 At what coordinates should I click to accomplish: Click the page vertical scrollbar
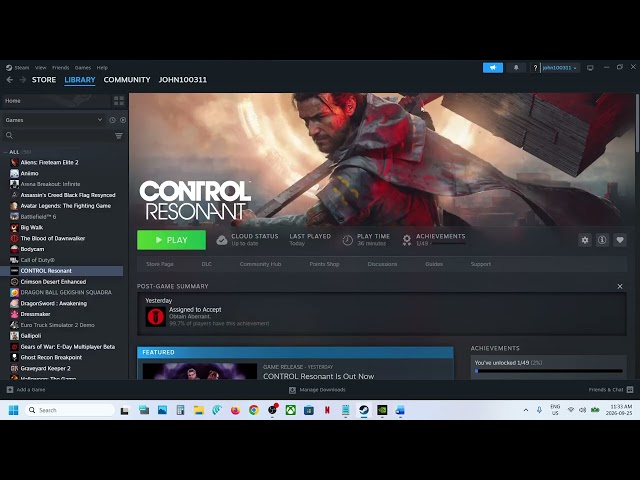[x=637, y=122]
